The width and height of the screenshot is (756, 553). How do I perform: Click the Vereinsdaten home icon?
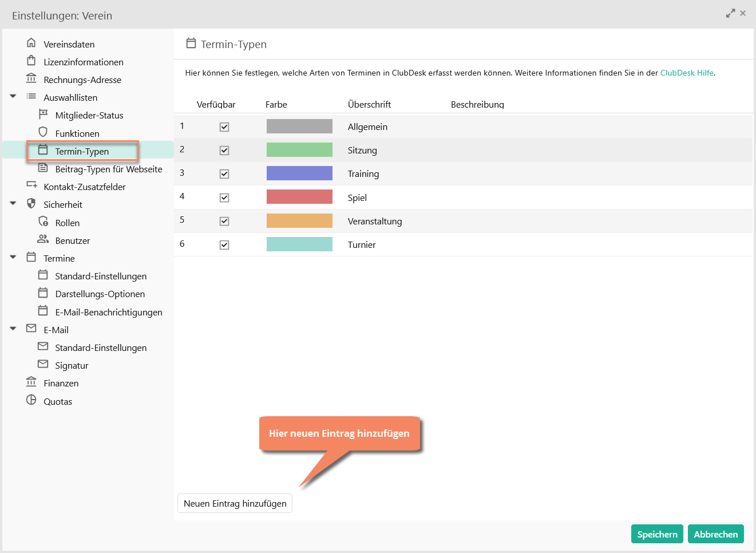31,43
